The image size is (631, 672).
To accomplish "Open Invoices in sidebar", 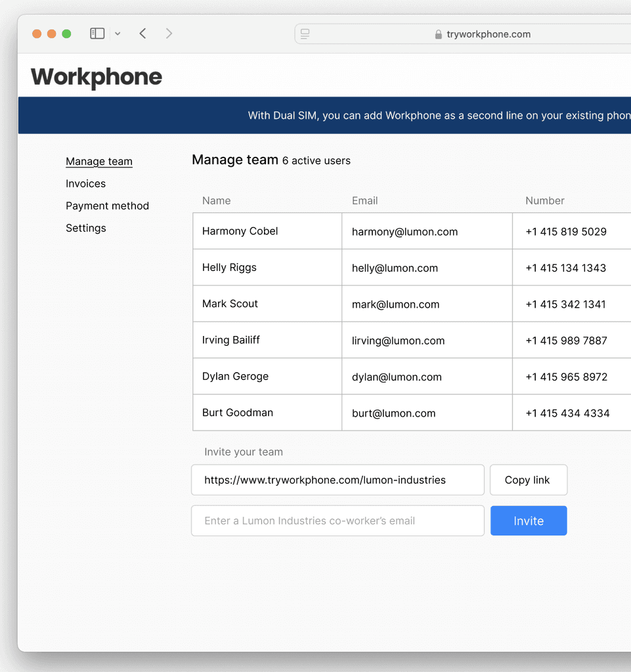I will point(86,184).
